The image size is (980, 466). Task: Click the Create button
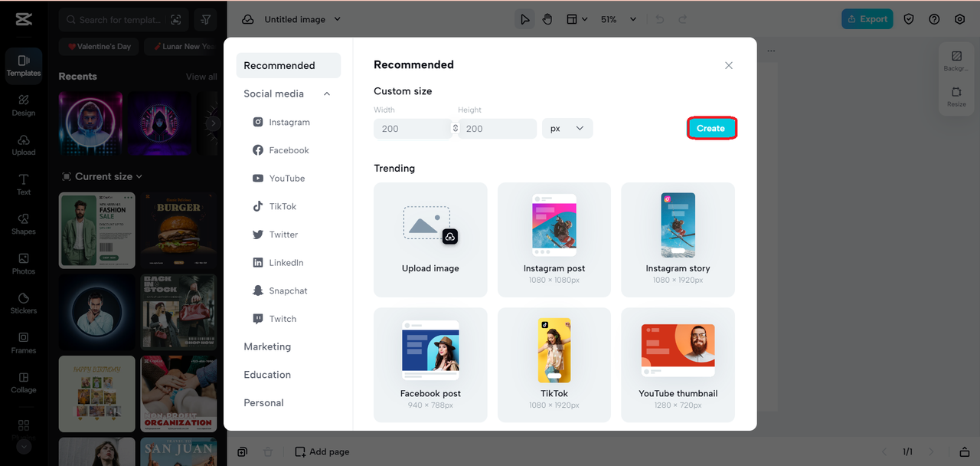click(x=711, y=129)
